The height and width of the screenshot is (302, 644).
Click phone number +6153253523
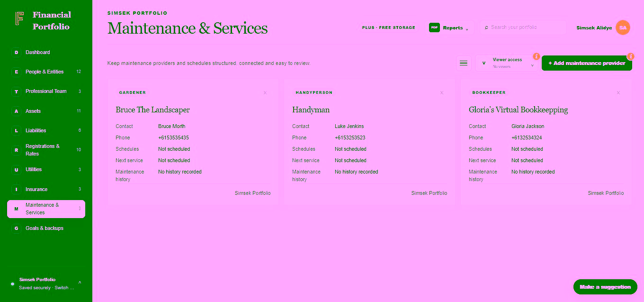click(350, 138)
